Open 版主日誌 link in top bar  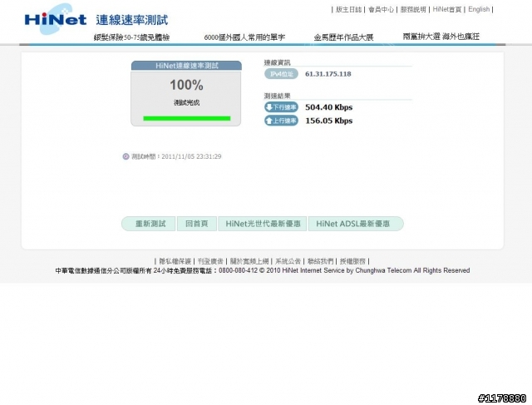(348, 9)
